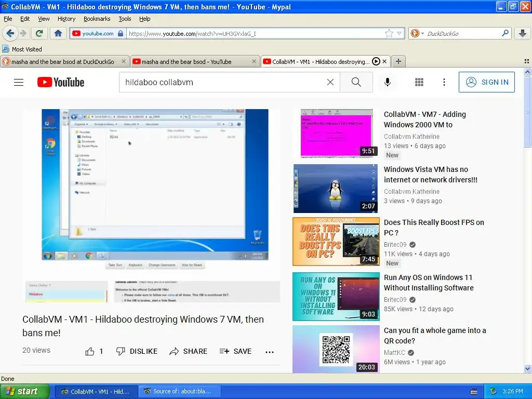Switch to CollabVM window in taskbar
532x399 pixels.
[96, 391]
